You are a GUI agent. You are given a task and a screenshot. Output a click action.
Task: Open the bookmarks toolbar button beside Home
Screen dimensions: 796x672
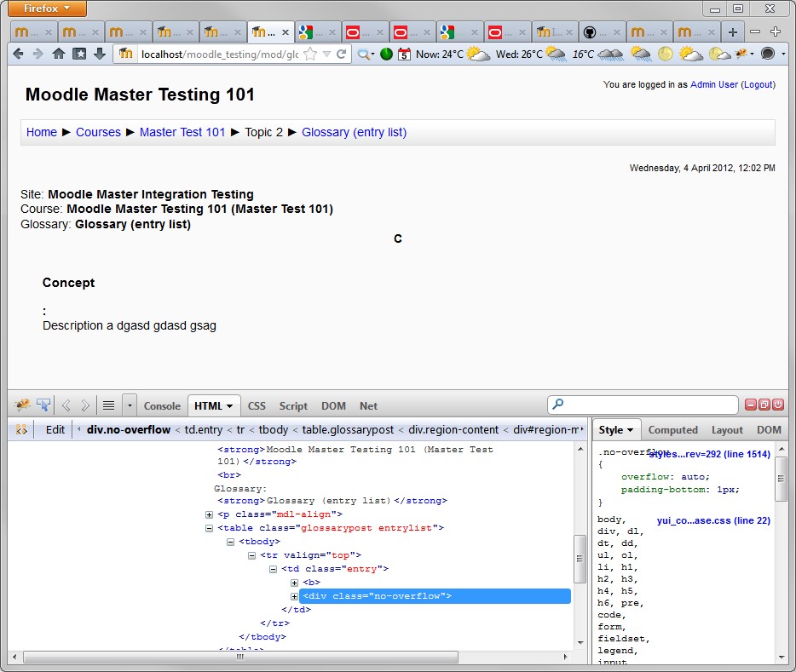pyautogui.click(x=79, y=54)
